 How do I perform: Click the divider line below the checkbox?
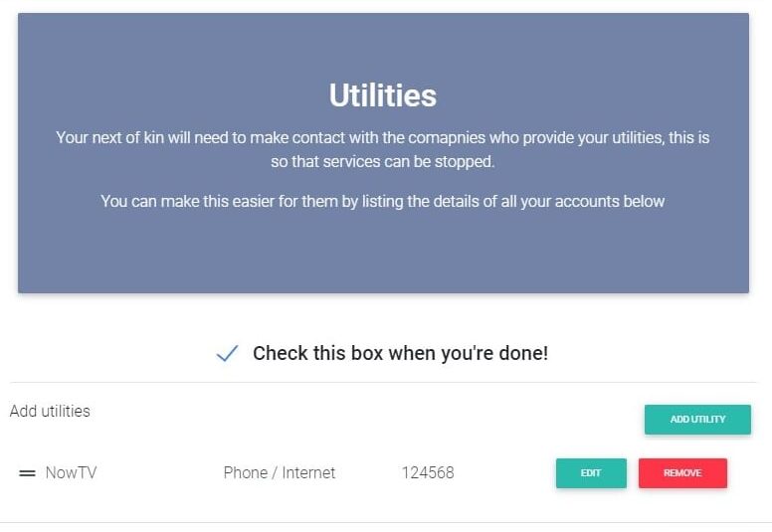tap(383, 382)
